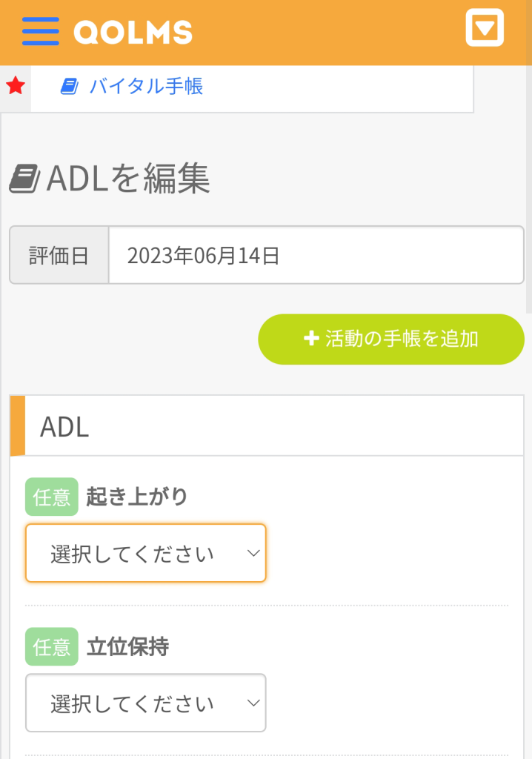This screenshot has height=759, width=532.
Task: Click the chevron of the 立位保持 dropdown
Action: click(253, 703)
